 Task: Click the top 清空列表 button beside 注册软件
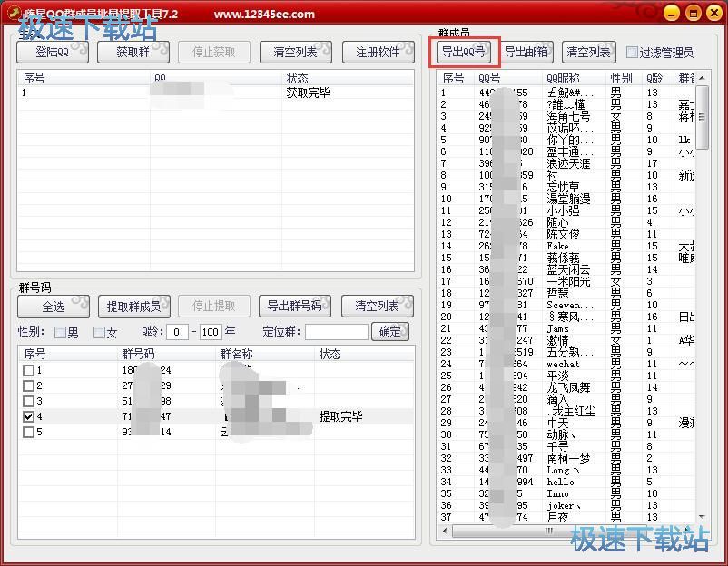click(x=296, y=52)
